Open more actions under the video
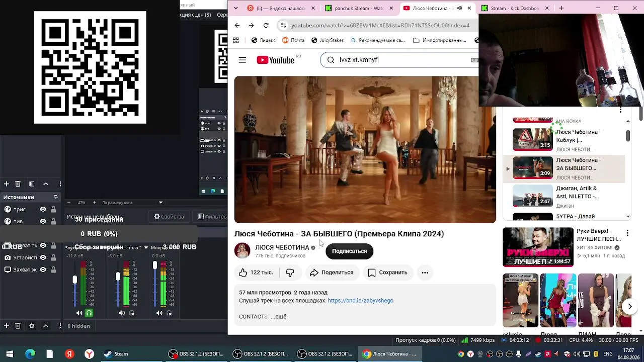644x362 pixels. pyautogui.click(x=425, y=273)
